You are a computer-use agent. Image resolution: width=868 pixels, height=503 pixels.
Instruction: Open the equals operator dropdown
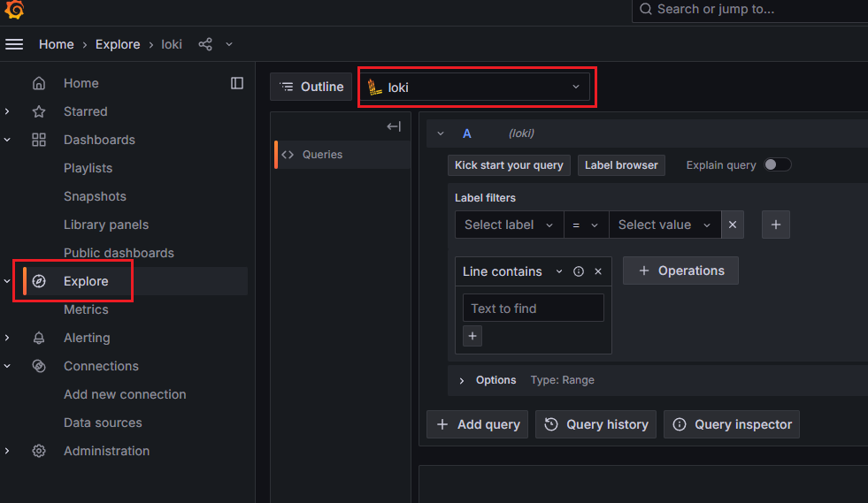[587, 225]
